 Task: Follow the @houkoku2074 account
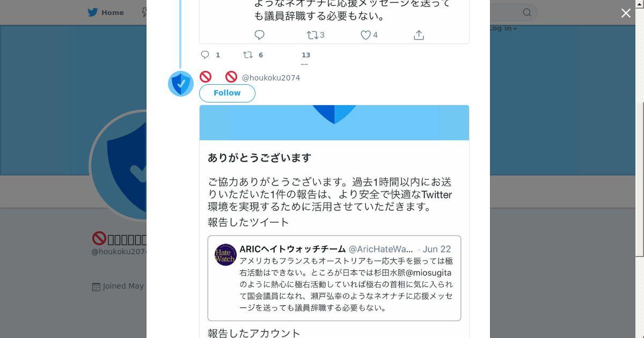pos(227,93)
